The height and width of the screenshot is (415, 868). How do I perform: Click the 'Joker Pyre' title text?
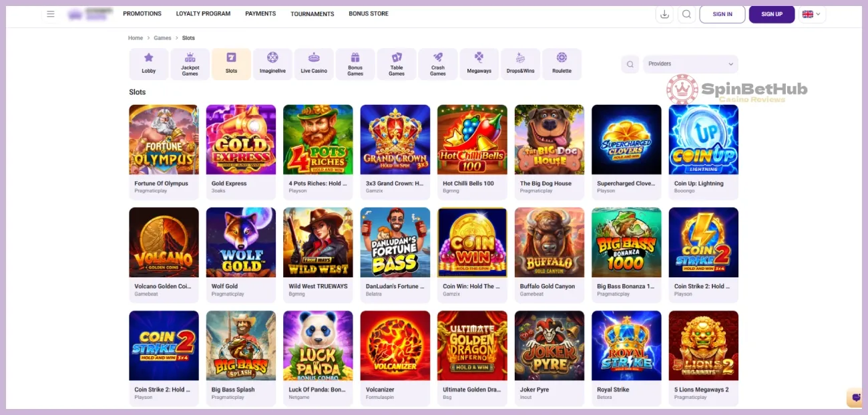point(534,390)
